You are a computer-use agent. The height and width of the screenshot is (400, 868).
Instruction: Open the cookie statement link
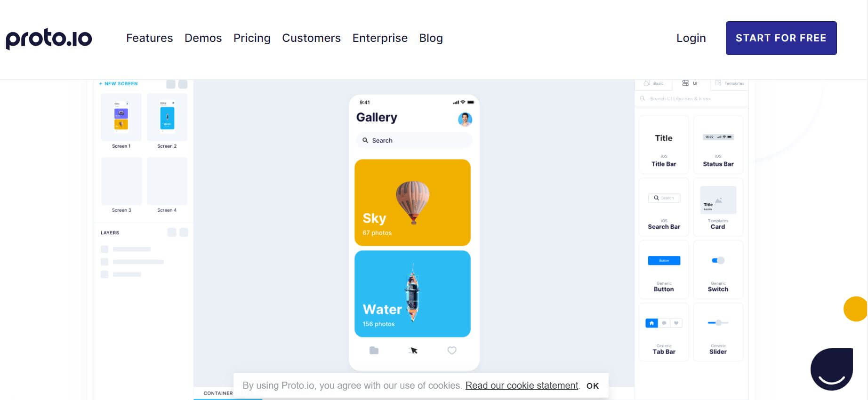pyautogui.click(x=521, y=385)
